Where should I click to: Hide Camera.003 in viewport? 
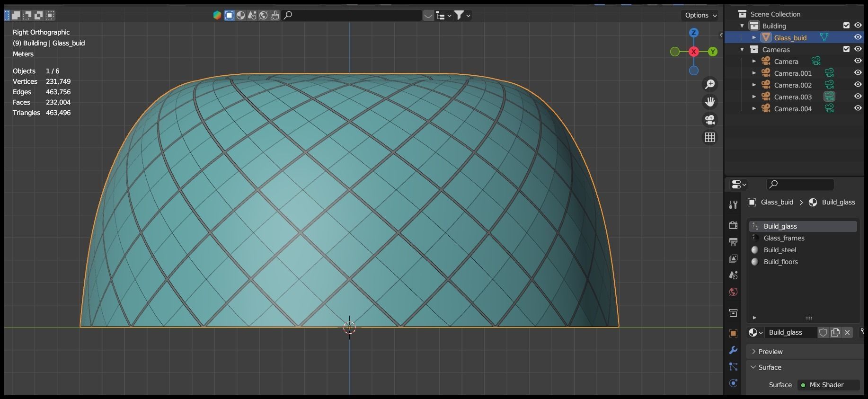(858, 97)
